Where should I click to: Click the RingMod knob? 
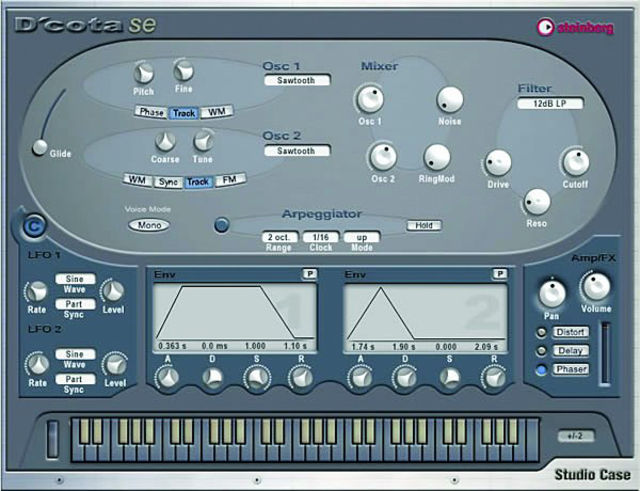pyautogui.click(x=437, y=158)
